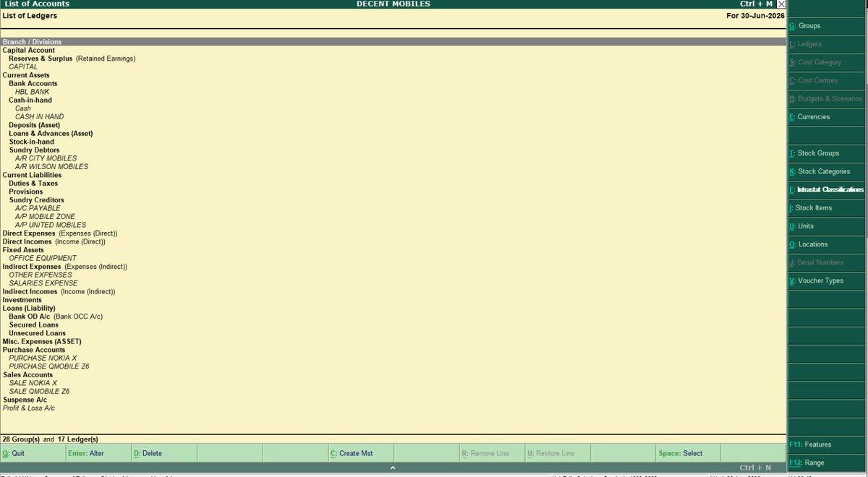Select Capital Account group
Image resolution: width=868 pixels, height=477 pixels.
coord(29,51)
